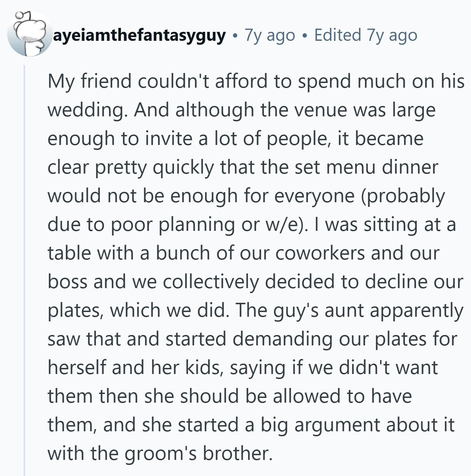Open the ayeiamthefantasyguy user profile
The width and height of the screenshot is (471, 476).
tap(140, 35)
